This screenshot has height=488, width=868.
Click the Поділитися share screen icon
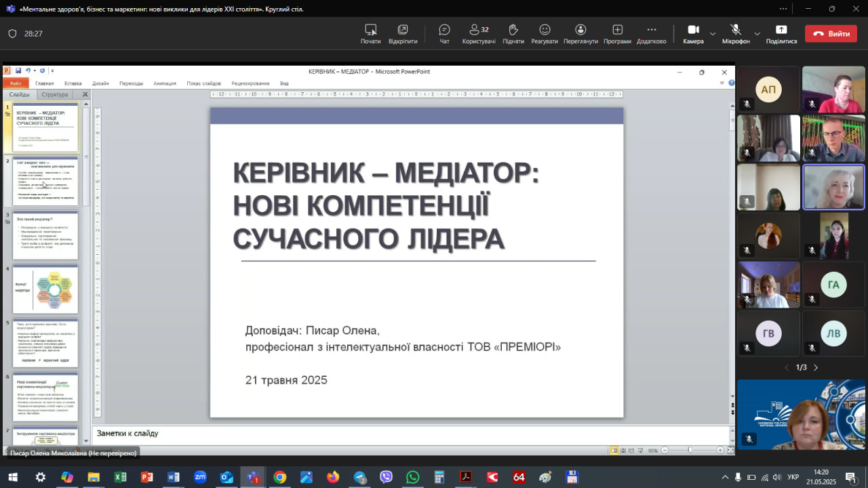pos(781,30)
